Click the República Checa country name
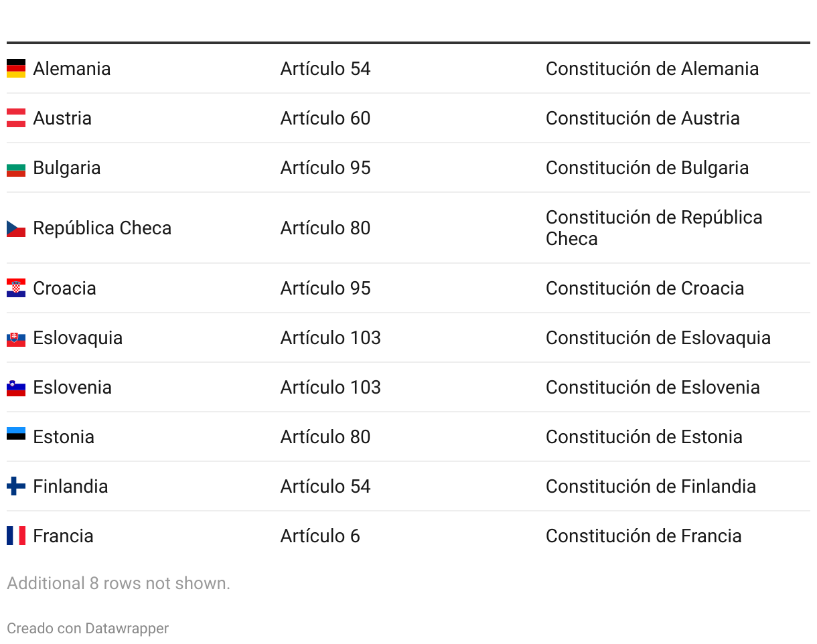Screen dimensions: 817x644 102,228
